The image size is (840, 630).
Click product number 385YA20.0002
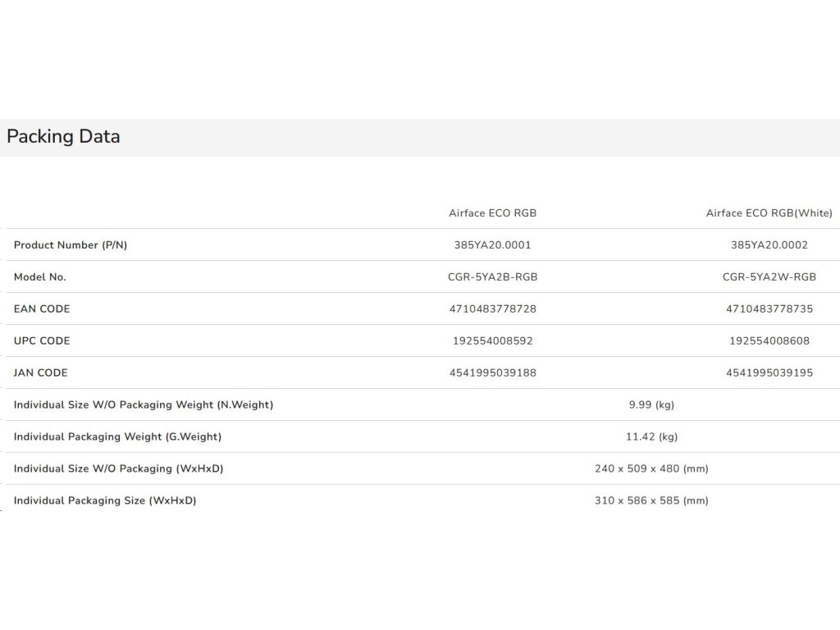coord(769,245)
